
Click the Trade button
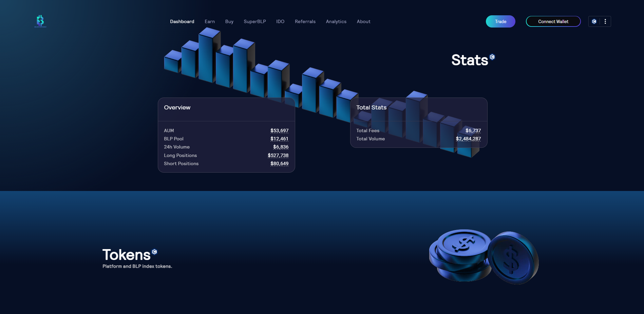pyautogui.click(x=500, y=21)
